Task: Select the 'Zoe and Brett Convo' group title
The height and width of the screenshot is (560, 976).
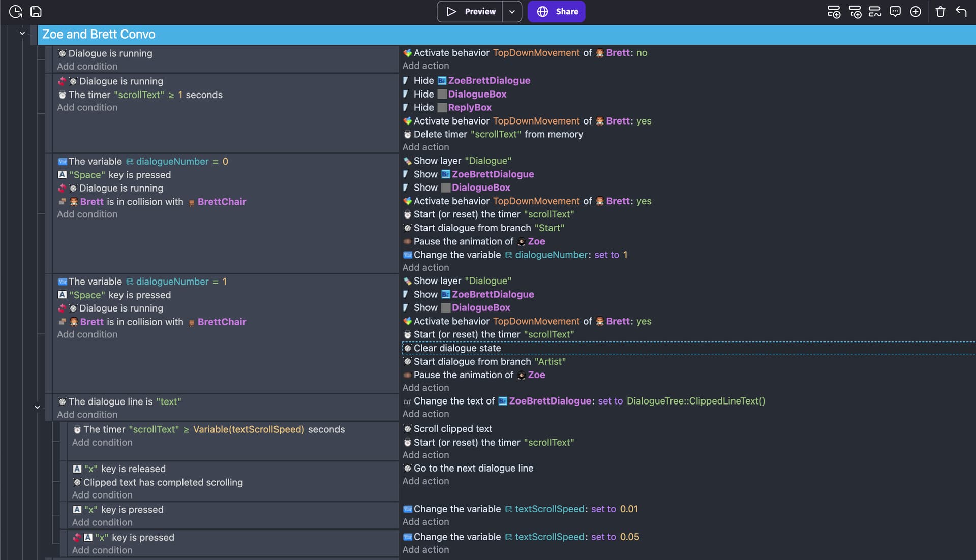Action: (99, 34)
